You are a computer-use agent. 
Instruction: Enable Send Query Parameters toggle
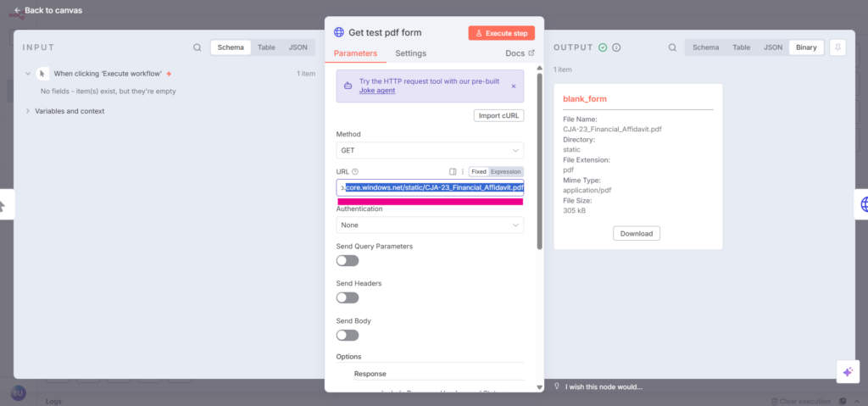tap(348, 260)
